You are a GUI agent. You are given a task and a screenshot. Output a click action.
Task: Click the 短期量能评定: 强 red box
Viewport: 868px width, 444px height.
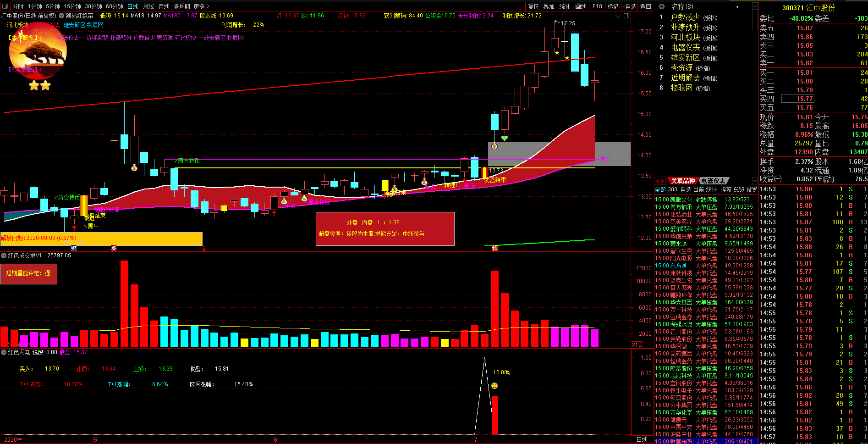[x=28, y=273]
